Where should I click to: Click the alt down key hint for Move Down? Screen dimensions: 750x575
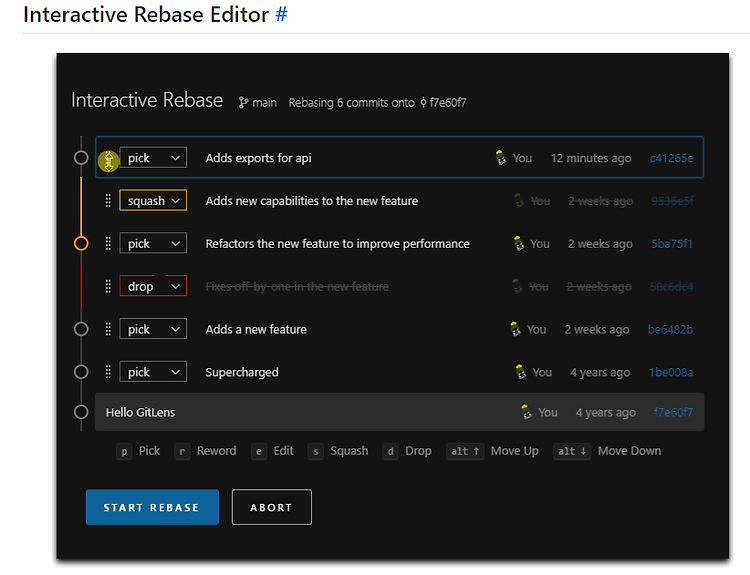pyautogui.click(x=572, y=451)
